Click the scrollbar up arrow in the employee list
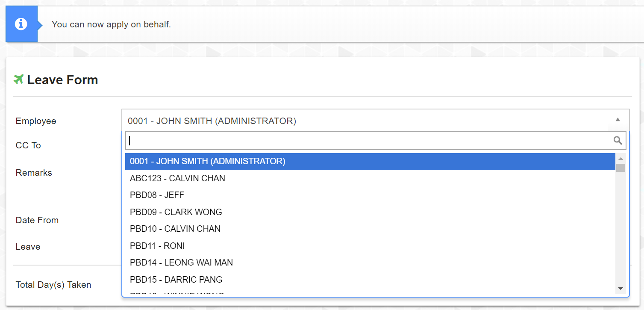Screen dimensions: 644x310 [620, 159]
